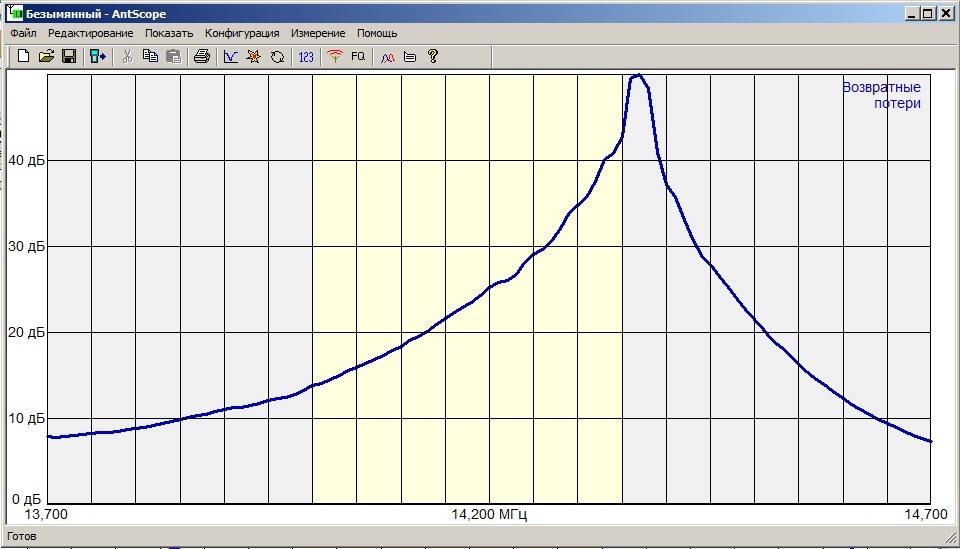The width and height of the screenshot is (960, 549).
Task: Minimize the AntScope window
Action: pos(912,13)
